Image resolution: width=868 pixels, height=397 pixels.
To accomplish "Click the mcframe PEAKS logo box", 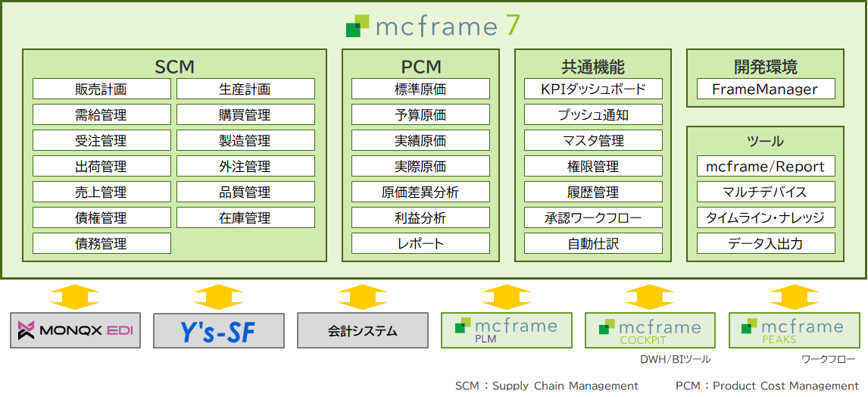I will tap(794, 330).
